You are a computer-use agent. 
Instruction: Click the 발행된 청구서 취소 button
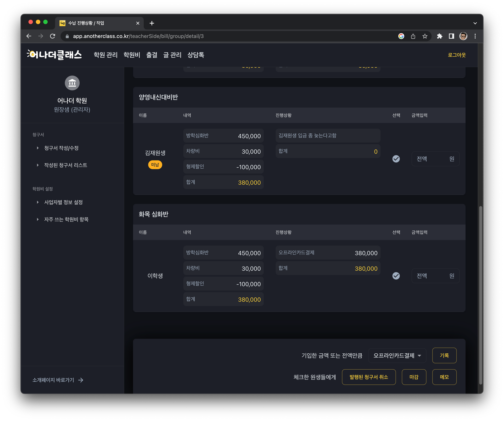tap(369, 377)
